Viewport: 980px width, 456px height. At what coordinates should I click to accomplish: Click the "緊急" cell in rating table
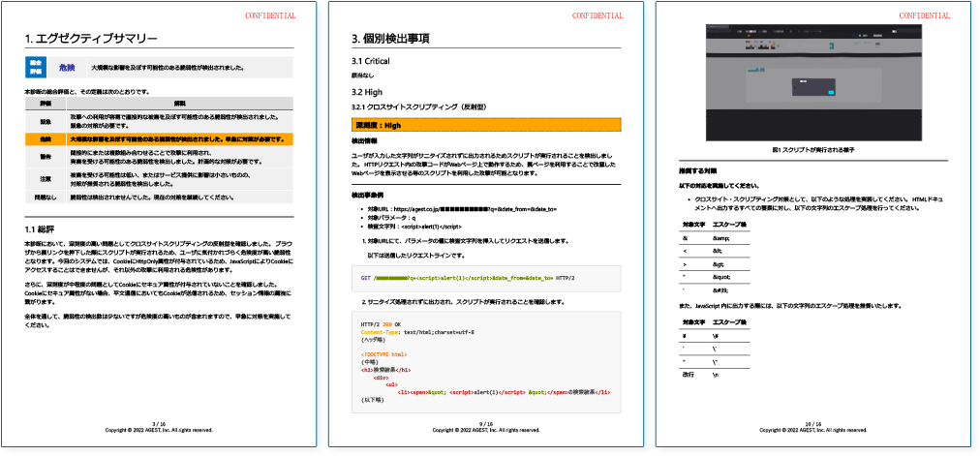46,121
